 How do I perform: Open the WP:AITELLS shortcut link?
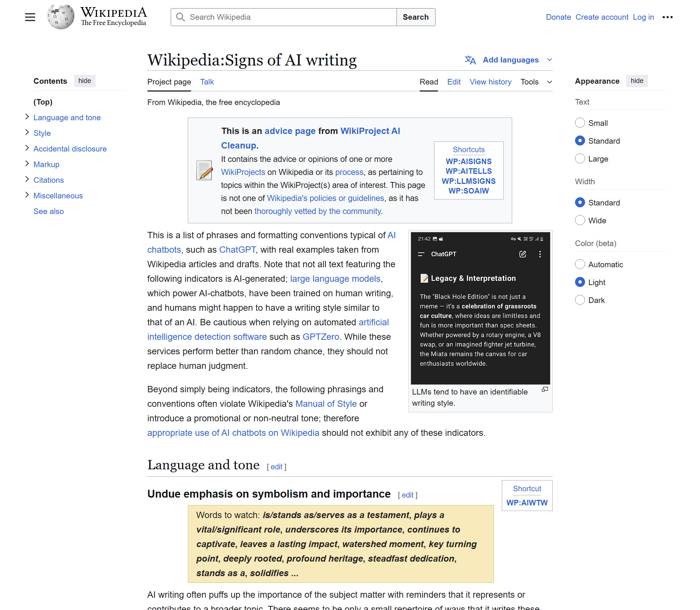point(469,171)
